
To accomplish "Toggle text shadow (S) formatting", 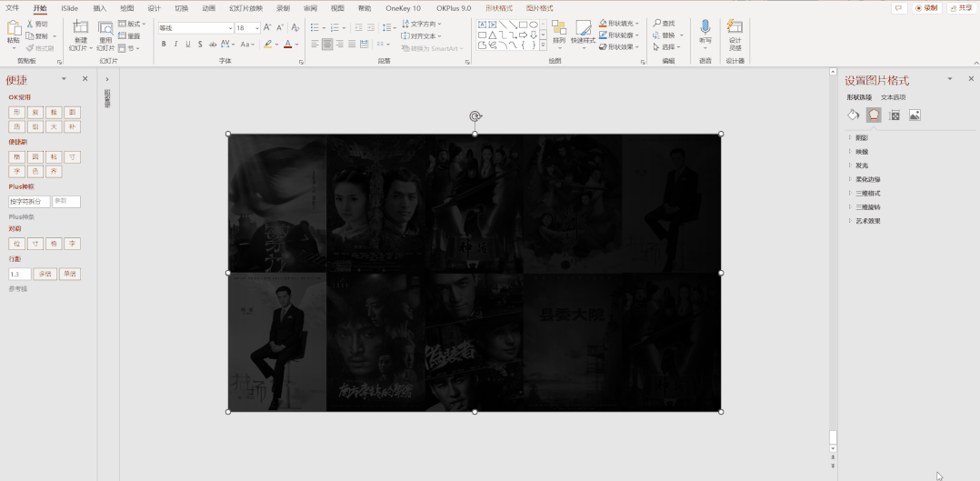I will (200, 45).
